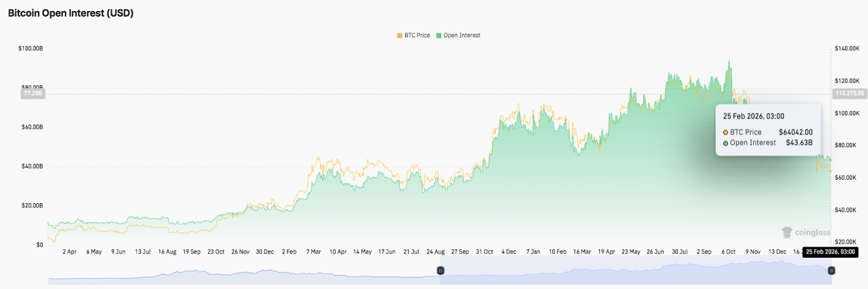Click the 2 Apr date on x-axis
Viewport: 868px width, 289px height.
(x=69, y=252)
